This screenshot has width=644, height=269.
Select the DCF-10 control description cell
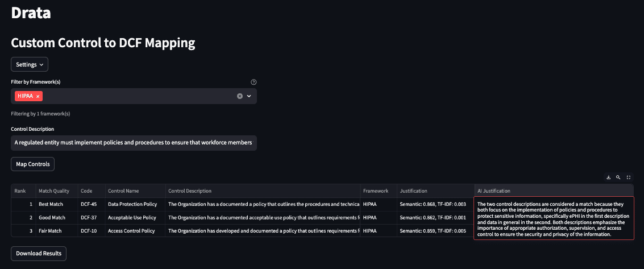[263, 231]
